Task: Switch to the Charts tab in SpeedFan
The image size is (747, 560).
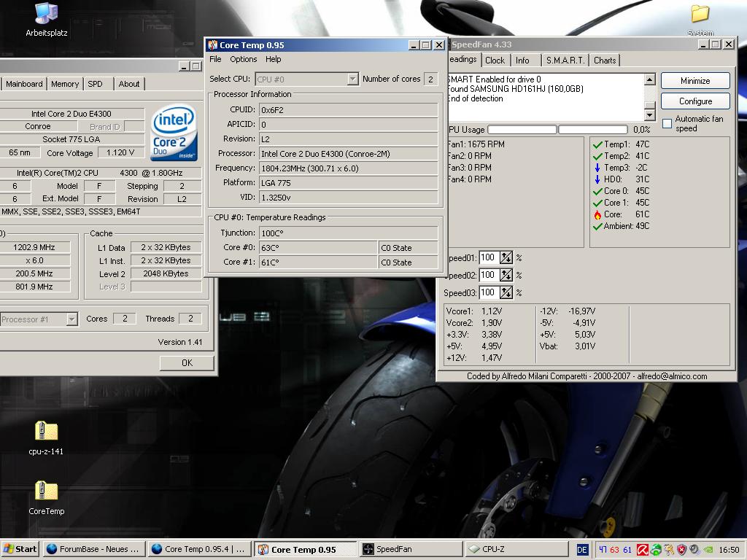Action: tap(605, 61)
